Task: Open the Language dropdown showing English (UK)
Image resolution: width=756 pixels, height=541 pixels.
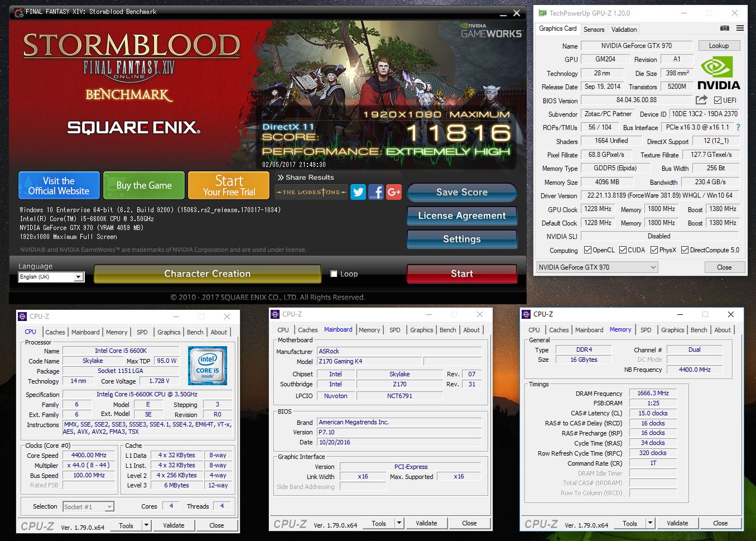Action: (51, 277)
